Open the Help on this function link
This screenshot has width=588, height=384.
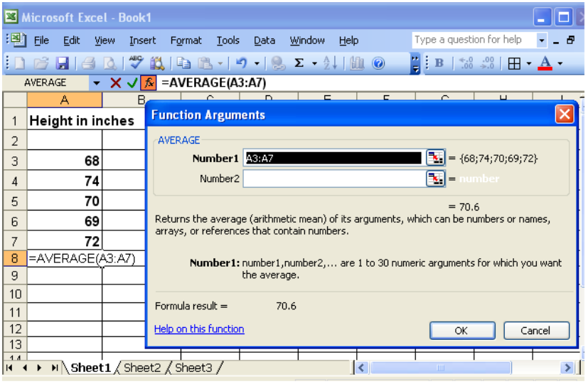pyautogui.click(x=199, y=329)
